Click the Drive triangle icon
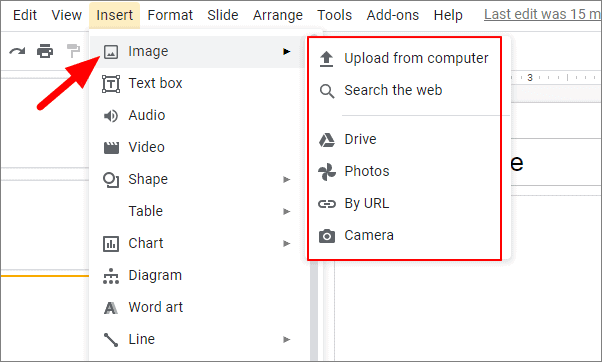 click(327, 140)
